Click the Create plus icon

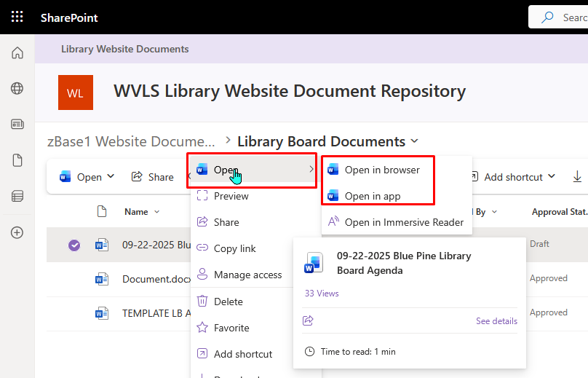17,232
